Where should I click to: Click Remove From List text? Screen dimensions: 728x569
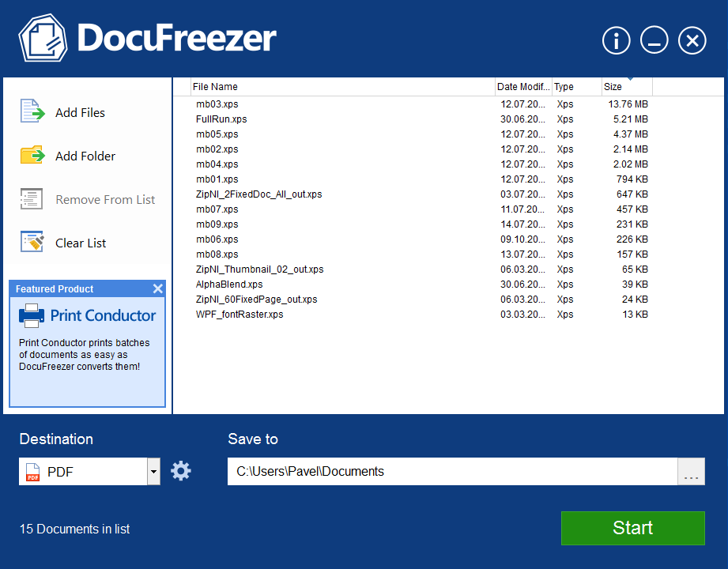[105, 200]
